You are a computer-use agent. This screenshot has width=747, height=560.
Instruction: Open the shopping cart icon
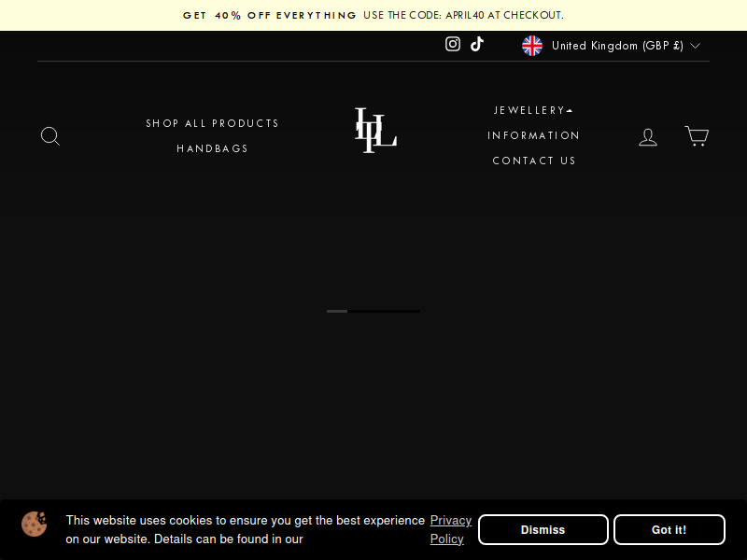click(x=697, y=136)
